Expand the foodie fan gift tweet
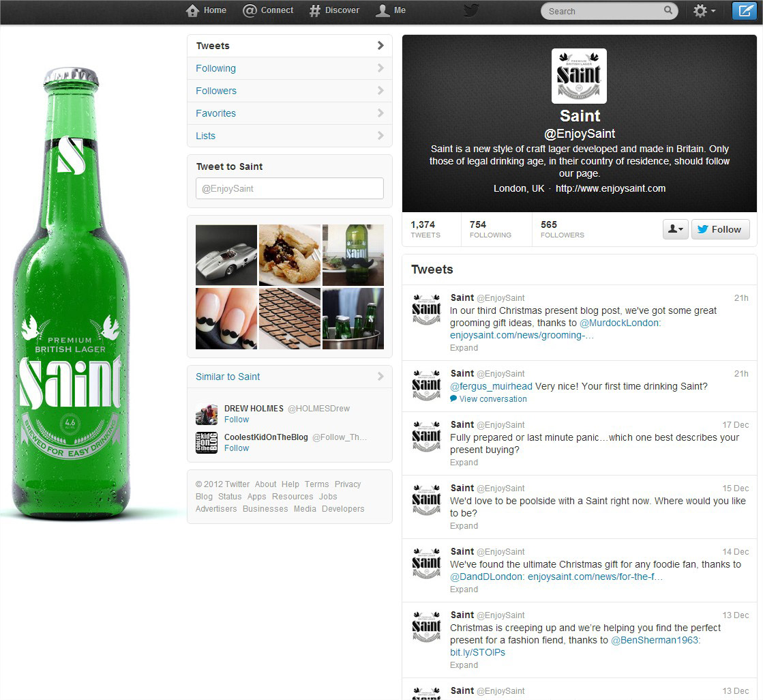The height and width of the screenshot is (700, 763). point(464,589)
